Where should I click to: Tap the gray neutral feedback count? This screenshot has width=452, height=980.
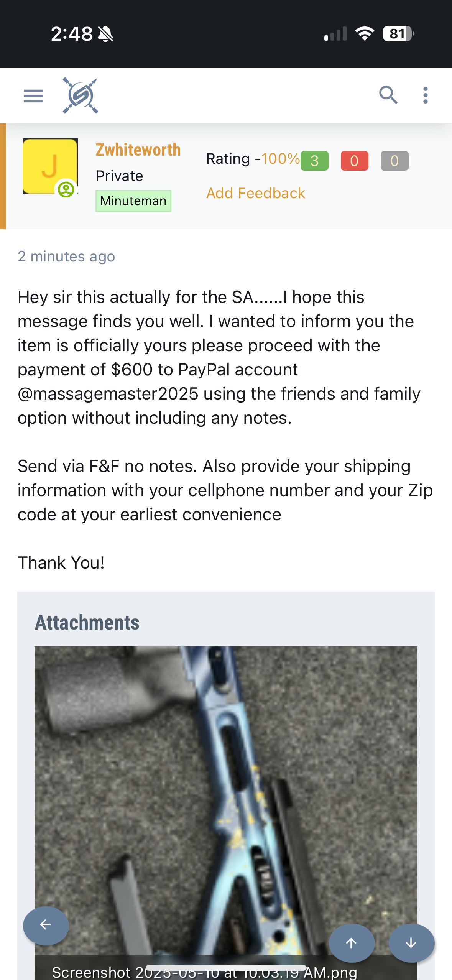click(394, 161)
